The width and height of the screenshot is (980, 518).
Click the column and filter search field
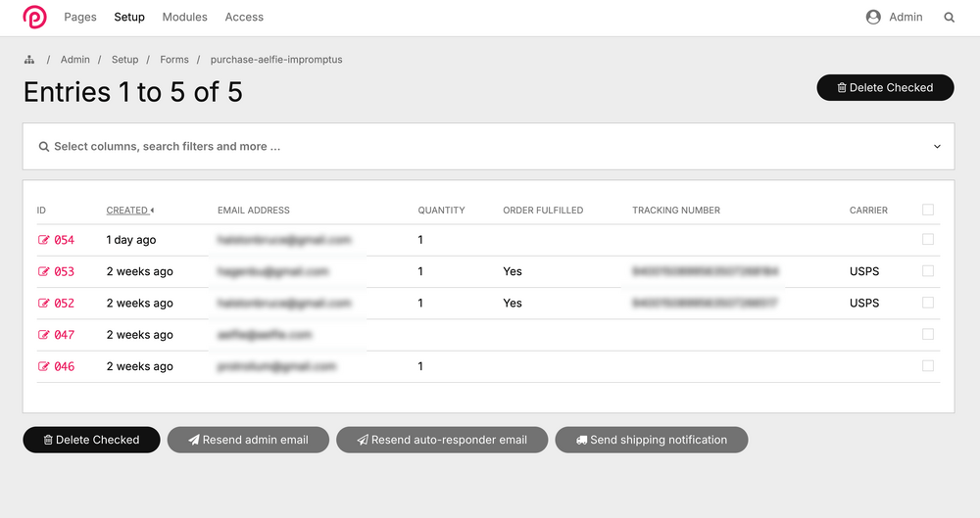pos(489,146)
